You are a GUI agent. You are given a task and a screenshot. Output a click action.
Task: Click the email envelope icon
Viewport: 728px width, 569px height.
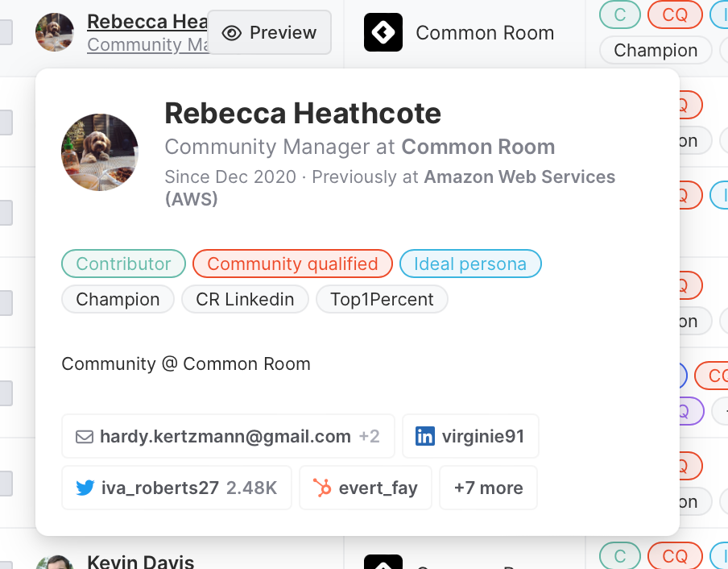pyautogui.click(x=85, y=437)
